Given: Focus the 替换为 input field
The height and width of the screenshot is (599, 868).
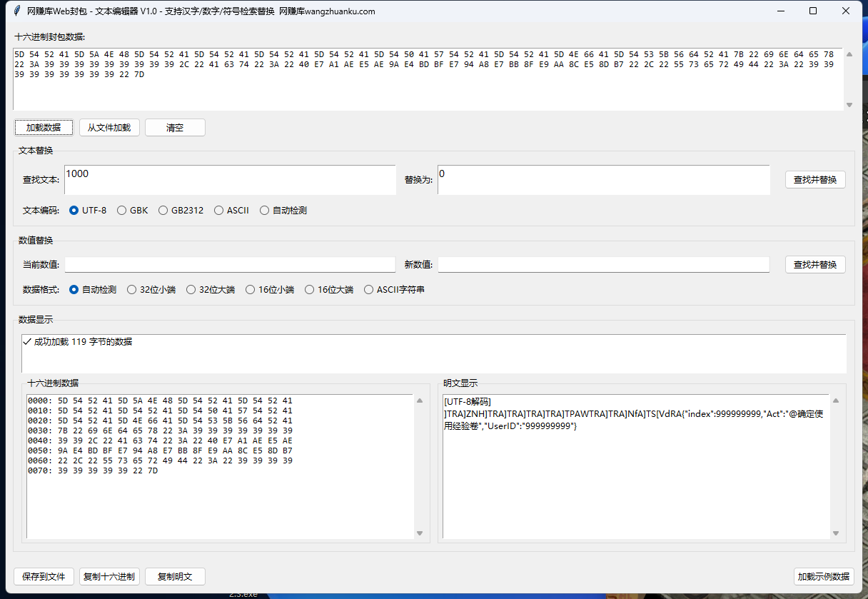Looking at the screenshot, I should click(x=603, y=180).
